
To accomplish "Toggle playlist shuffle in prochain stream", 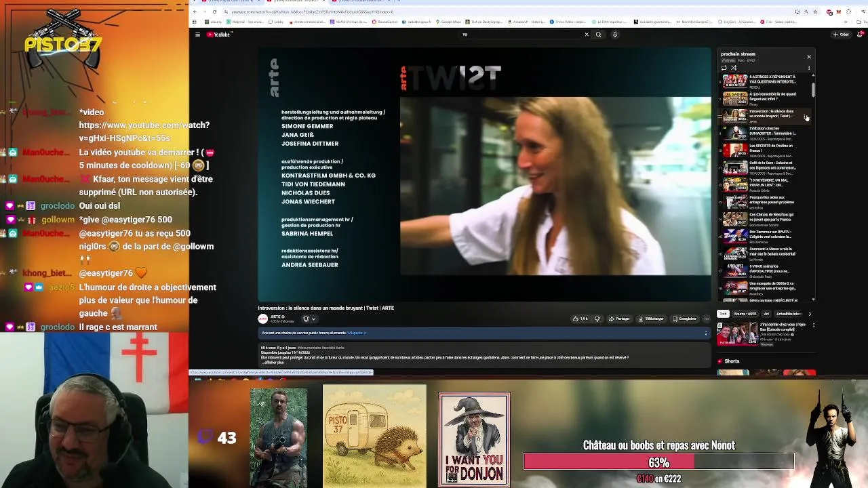I will pyautogui.click(x=734, y=68).
